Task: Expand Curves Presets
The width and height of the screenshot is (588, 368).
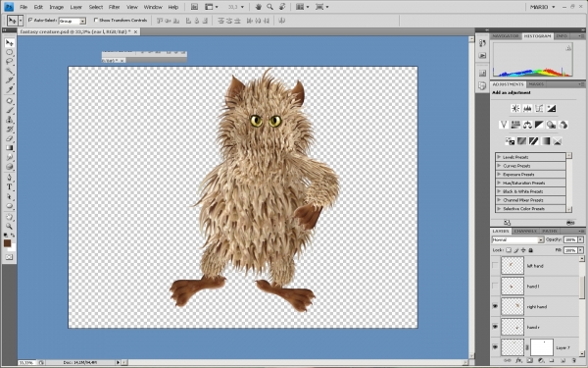Action: [499, 166]
